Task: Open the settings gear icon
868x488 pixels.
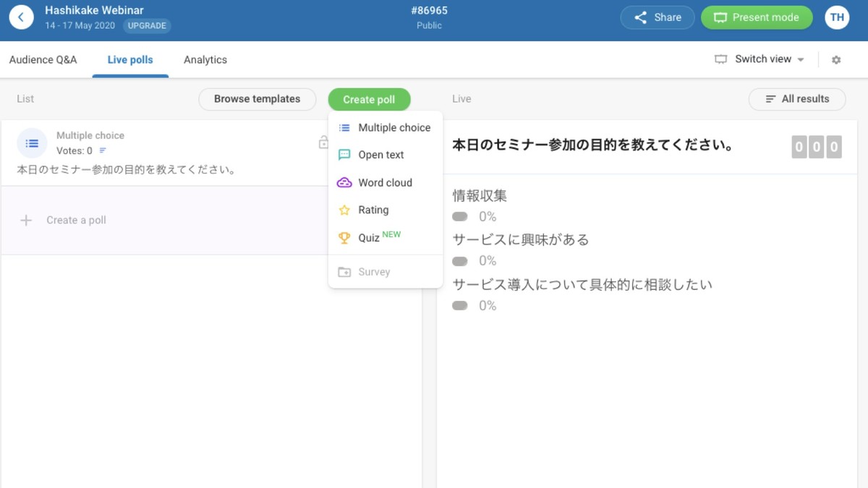Action: tap(836, 60)
